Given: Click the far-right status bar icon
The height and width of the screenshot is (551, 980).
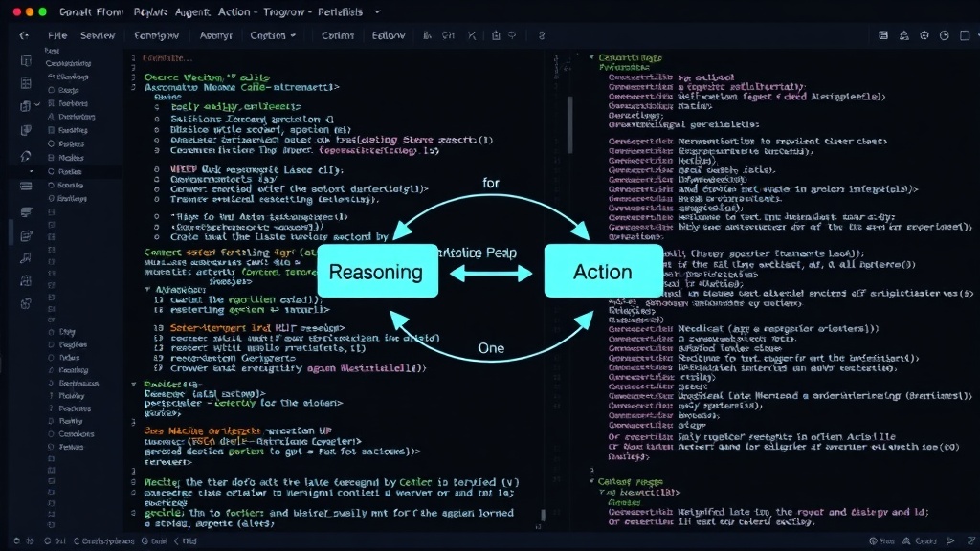Looking at the screenshot, I should pos(970,541).
